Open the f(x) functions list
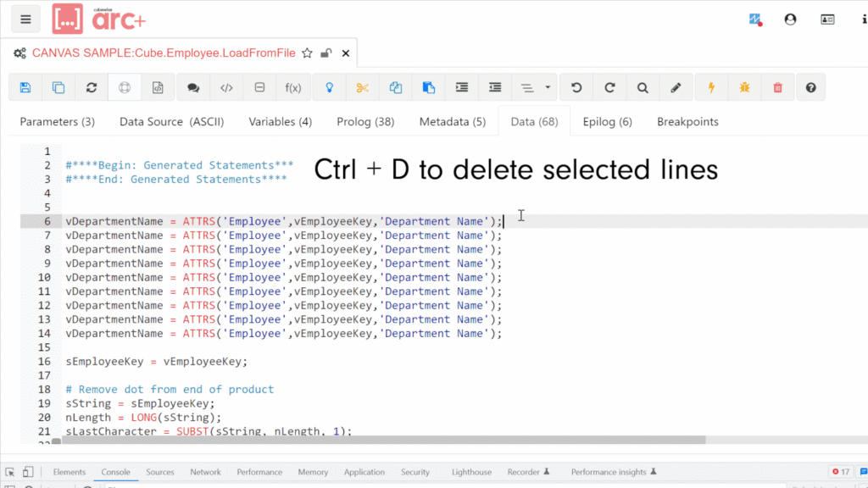The height and width of the screenshot is (488, 868). click(293, 87)
